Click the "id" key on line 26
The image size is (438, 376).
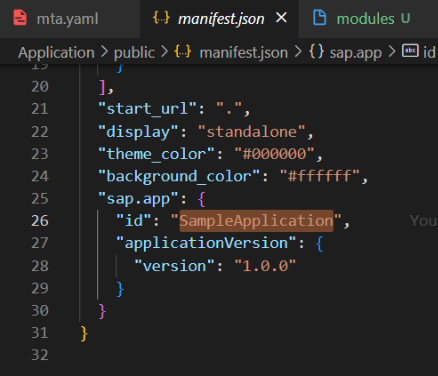point(134,221)
